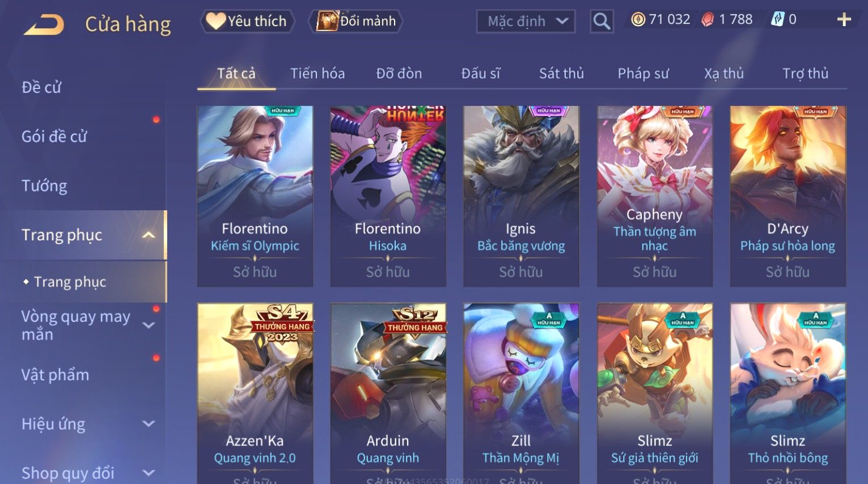Viewport: 868px width, 484px height.
Task: Switch to the Pháp sư tab
Action: click(643, 73)
